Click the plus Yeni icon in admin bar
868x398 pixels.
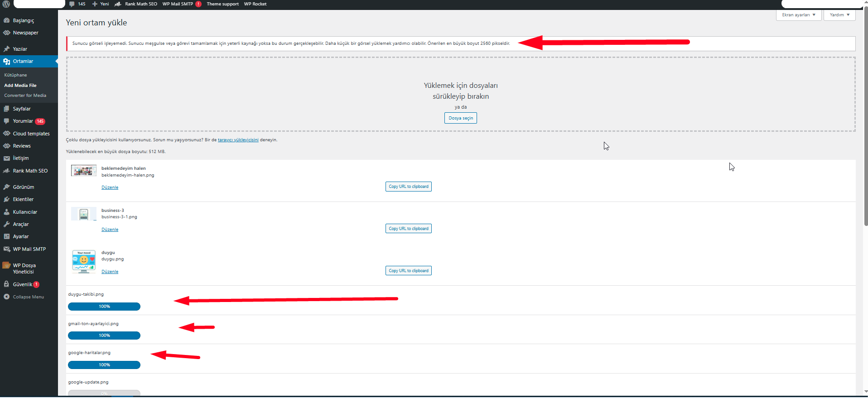click(x=95, y=4)
